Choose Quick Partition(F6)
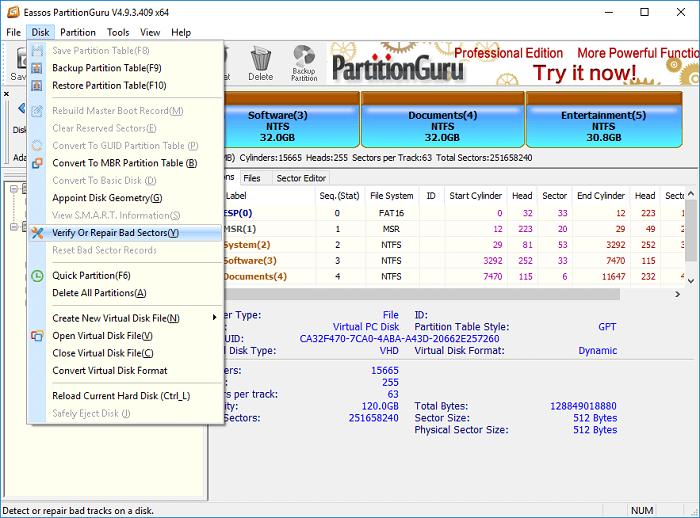 click(125, 276)
